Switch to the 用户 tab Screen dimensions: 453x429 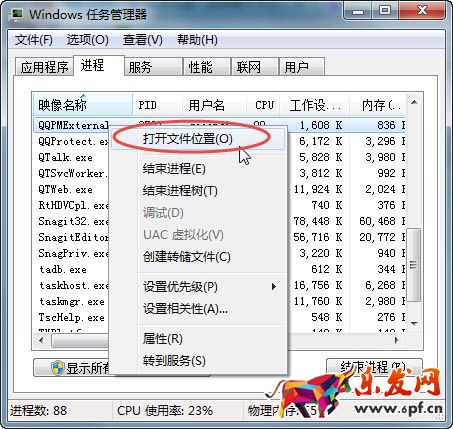302,67
